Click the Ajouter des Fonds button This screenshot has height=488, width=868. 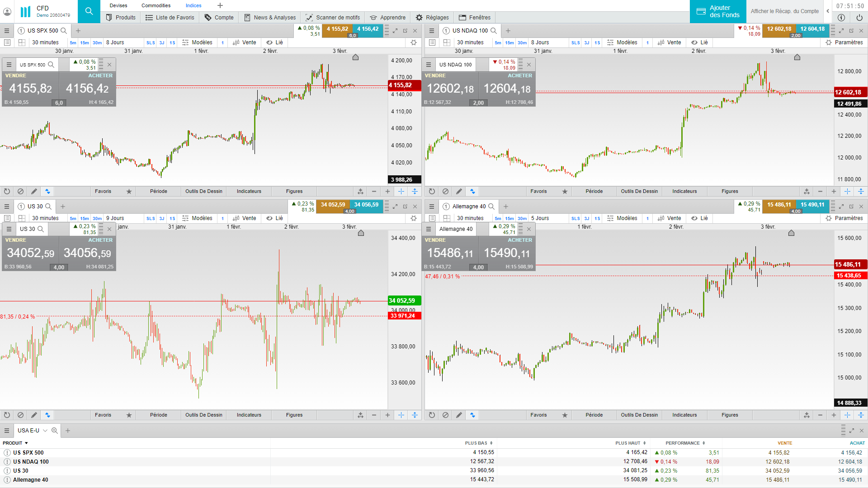point(718,11)
